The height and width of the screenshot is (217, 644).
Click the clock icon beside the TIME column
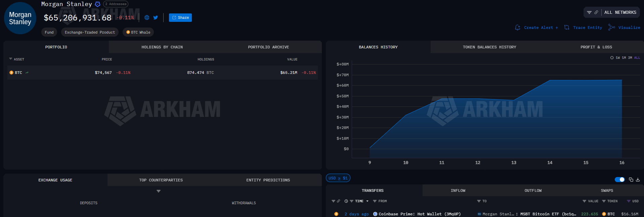pyautogui.click(x=346, y=201)
